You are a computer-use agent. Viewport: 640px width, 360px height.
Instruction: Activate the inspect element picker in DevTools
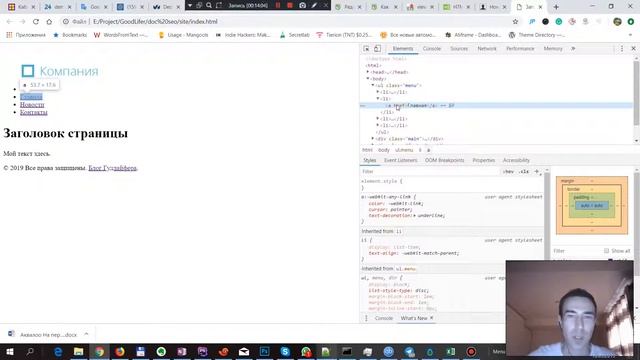366,49
